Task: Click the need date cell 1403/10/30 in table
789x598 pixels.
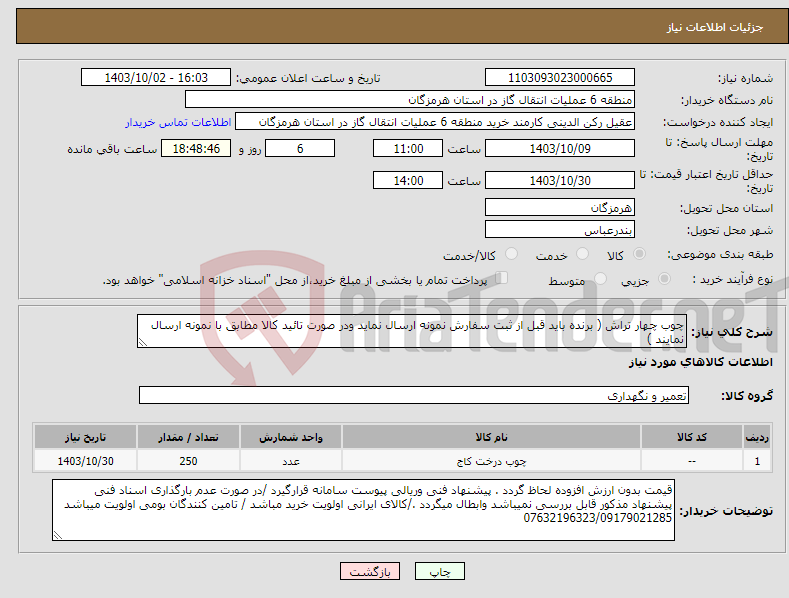Action: (86, 461)
